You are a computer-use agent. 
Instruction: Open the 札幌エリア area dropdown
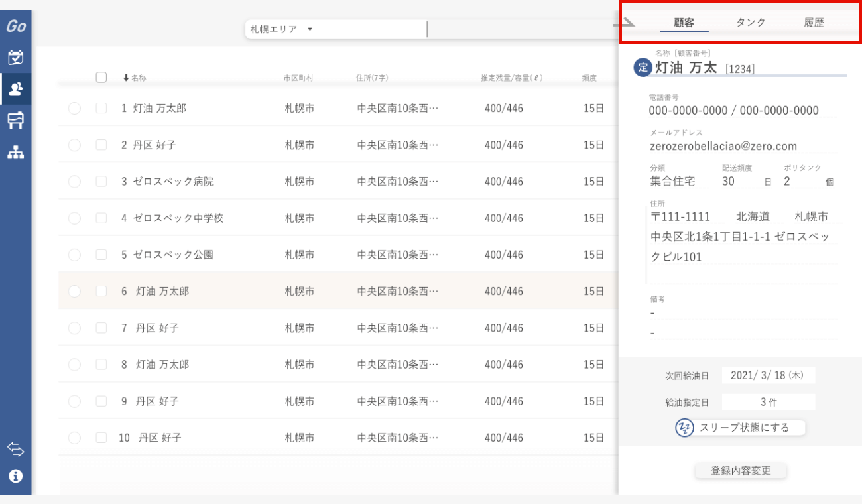click(281, 29)
